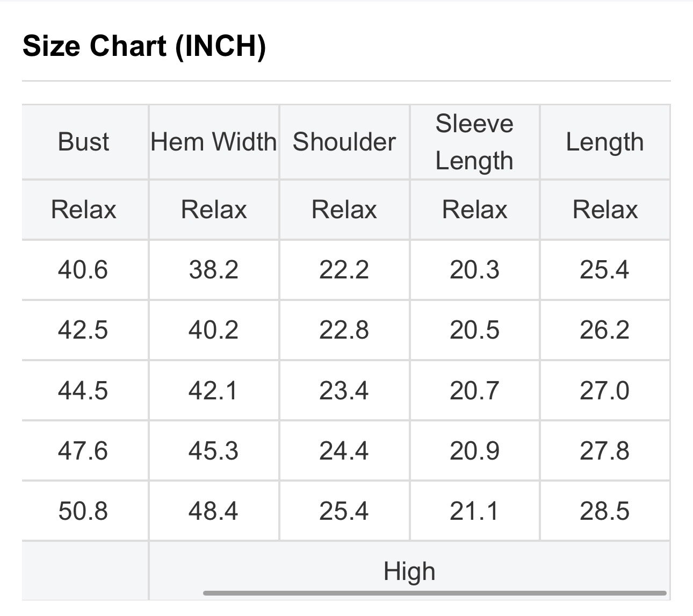Click sleeve length value 20.9
693x616 pixels.
tap(474, 450)
